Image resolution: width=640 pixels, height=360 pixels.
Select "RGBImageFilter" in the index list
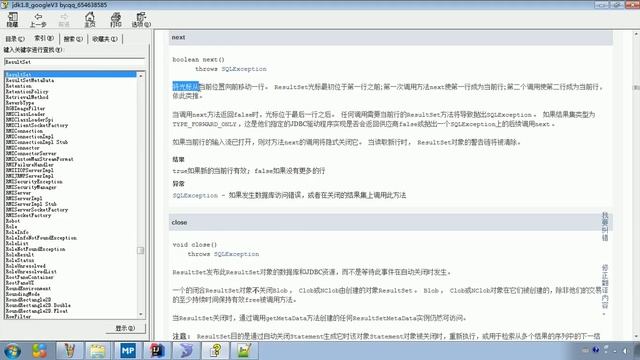click(x=25, y=109)
